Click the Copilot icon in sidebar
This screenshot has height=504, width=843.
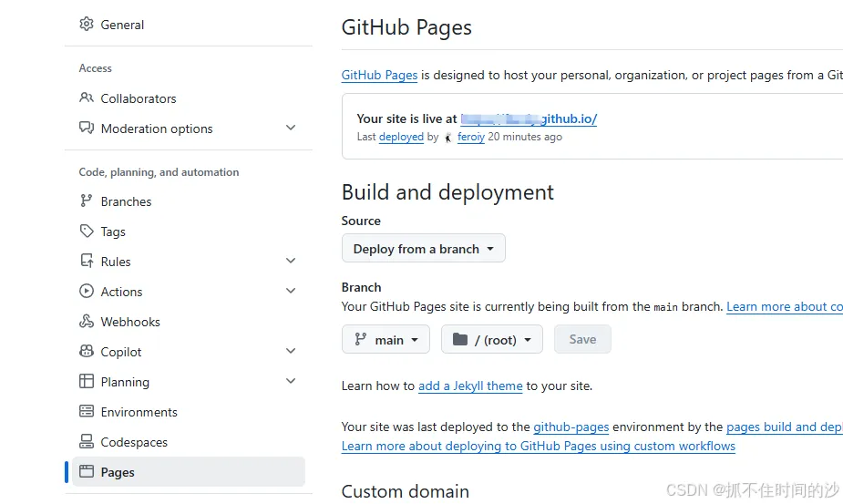point(86,351)
